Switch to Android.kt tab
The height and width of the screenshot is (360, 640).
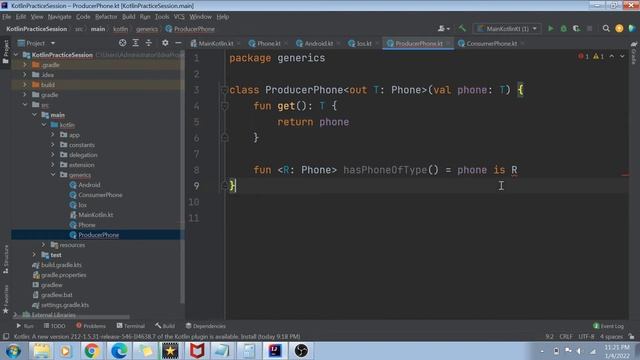(318, 43)
